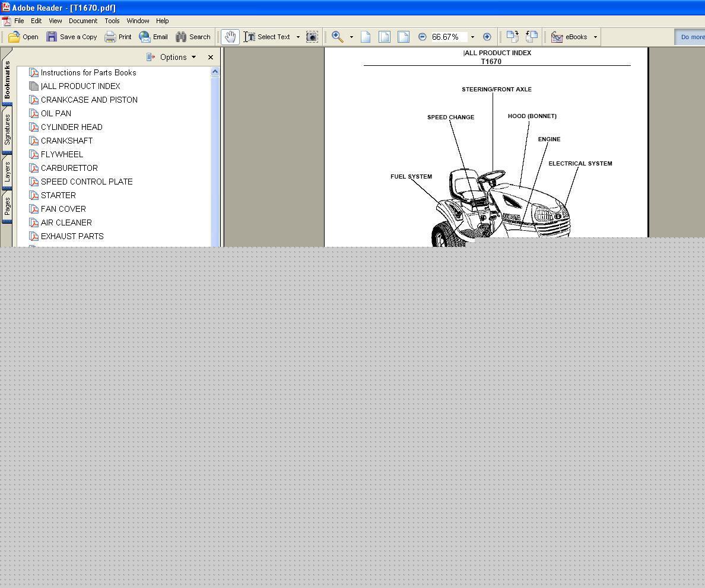Go to CYLINDER HEAD bookmark
This screenshot has height=588, width=705.
click(71, 127)
